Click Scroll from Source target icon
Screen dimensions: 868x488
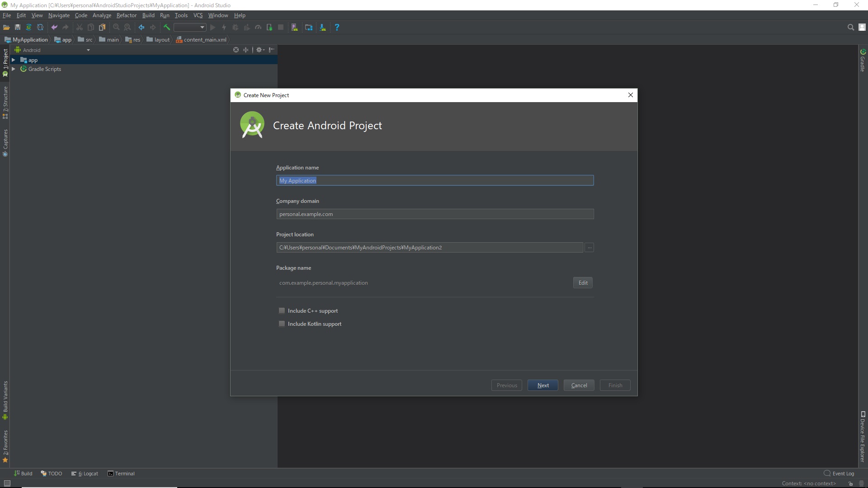236,50
